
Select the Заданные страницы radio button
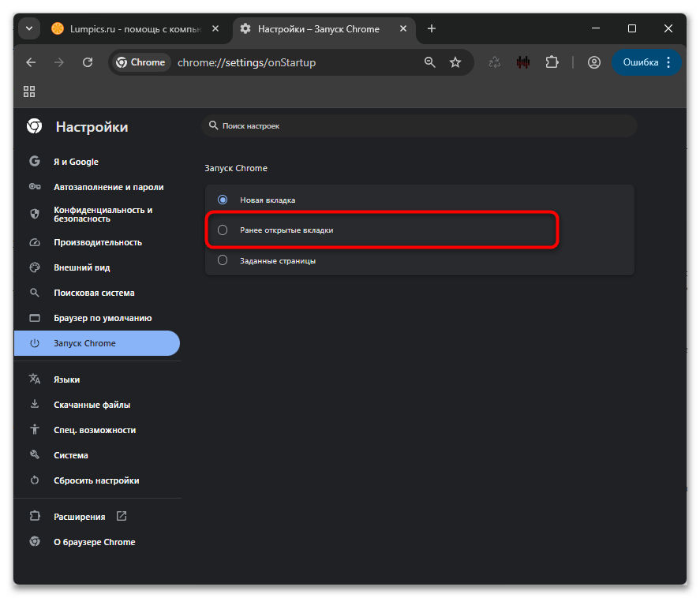[223, 260]
